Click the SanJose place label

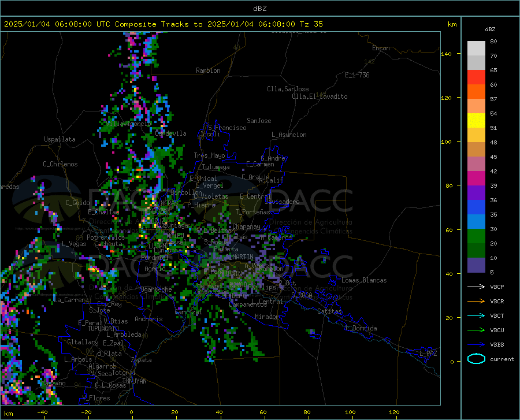coord(259,121)
